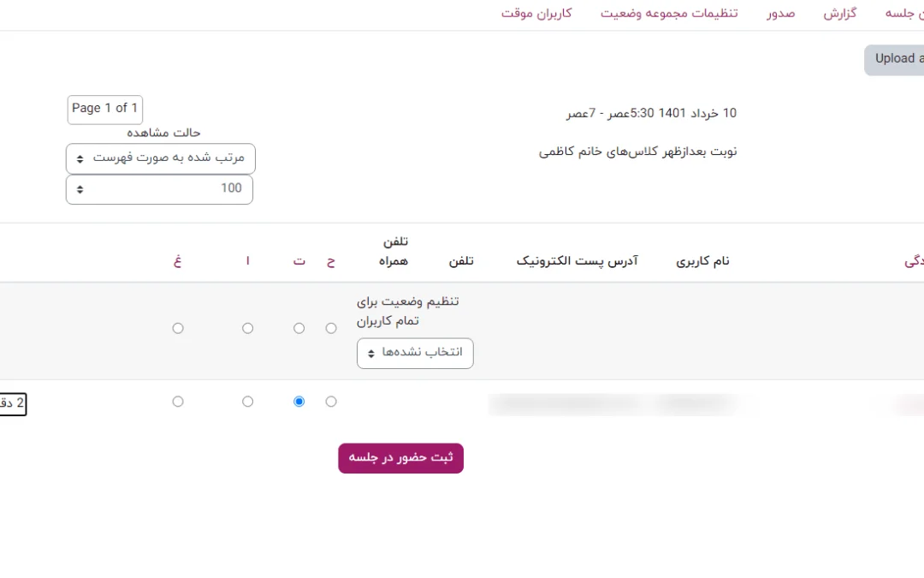
Task: Select غ radio in set-all-users row
Action: pos(178,328)
